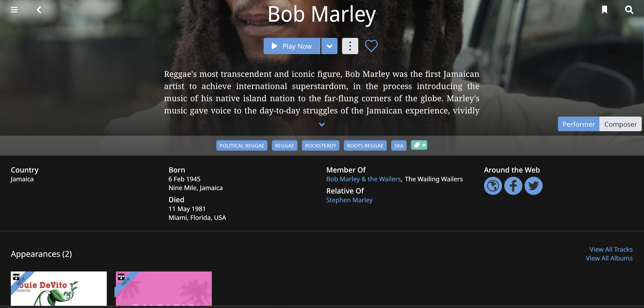
Task: Open the Bob Marley & the Wailers link
Action: [x=363, y=179]
